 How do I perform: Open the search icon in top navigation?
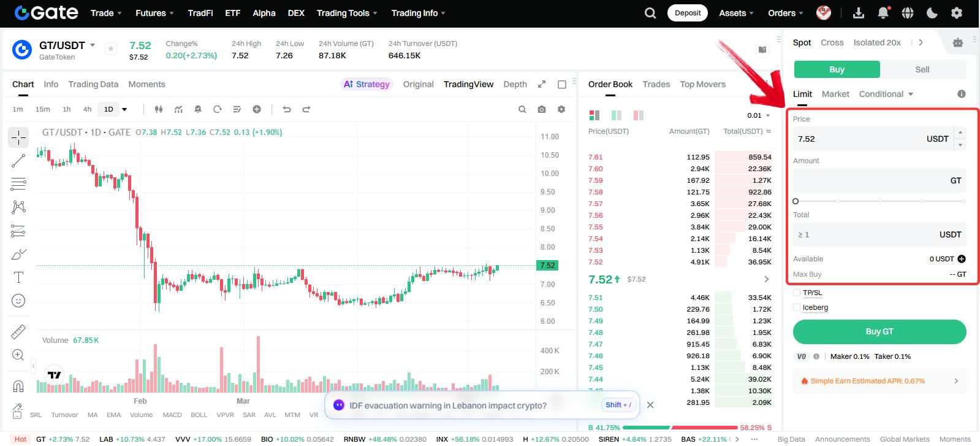point(650,13)
